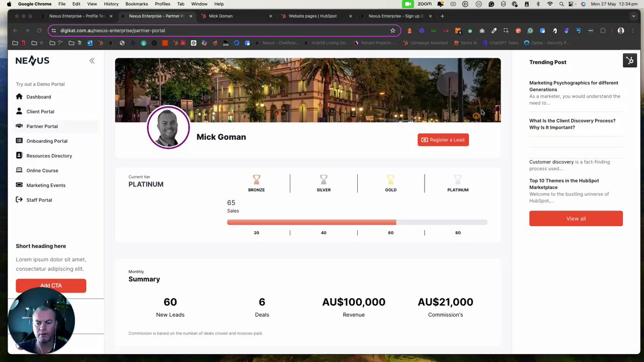This screenshot has width=644, height=362.
Task: Open the History menu
Action: 111,4
